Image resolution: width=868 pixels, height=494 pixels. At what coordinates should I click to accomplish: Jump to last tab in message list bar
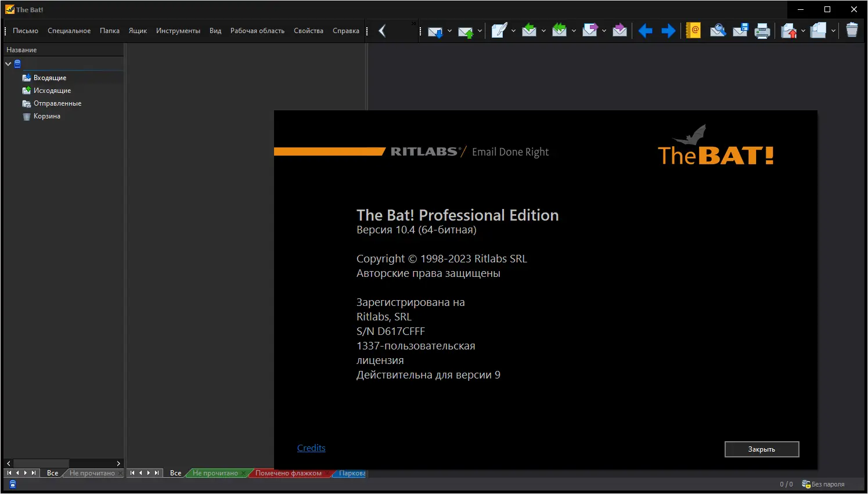point(157,473)
